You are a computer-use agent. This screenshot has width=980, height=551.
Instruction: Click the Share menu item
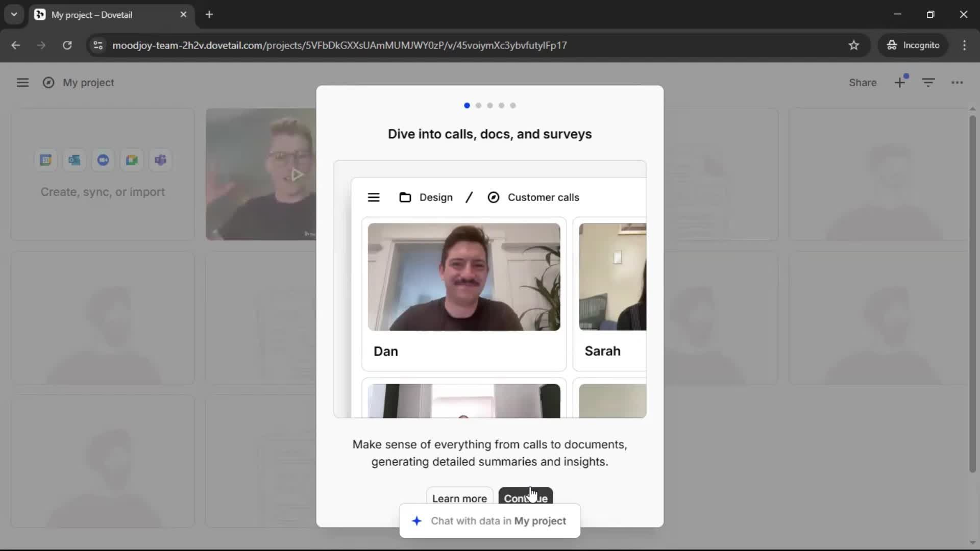[x=863, y=83]
